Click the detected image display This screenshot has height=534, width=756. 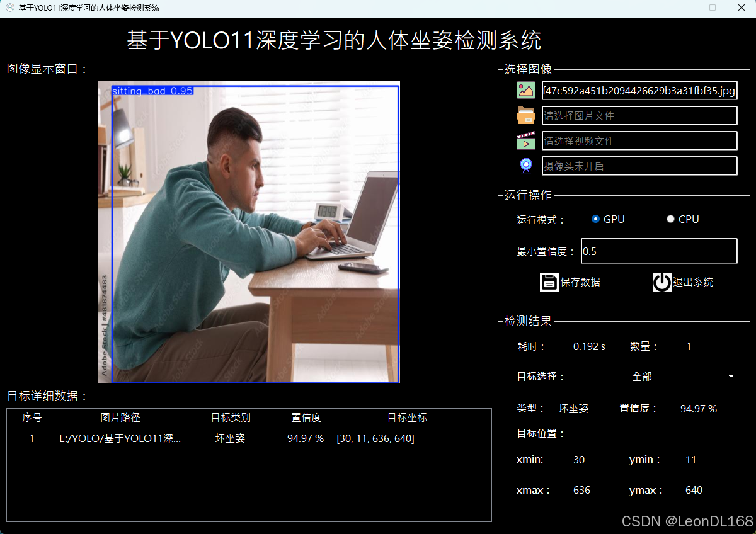click(249, 232)
